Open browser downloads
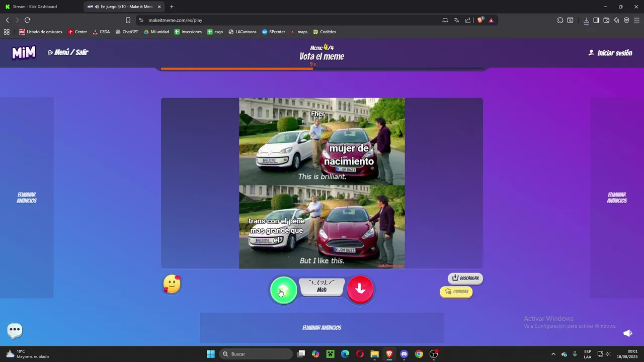 click(x=586, y=20)
